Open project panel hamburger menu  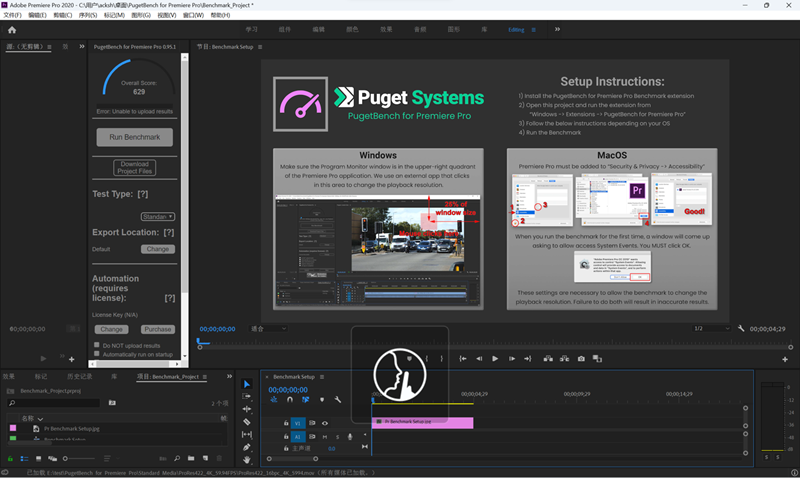(x=205, y=377)
